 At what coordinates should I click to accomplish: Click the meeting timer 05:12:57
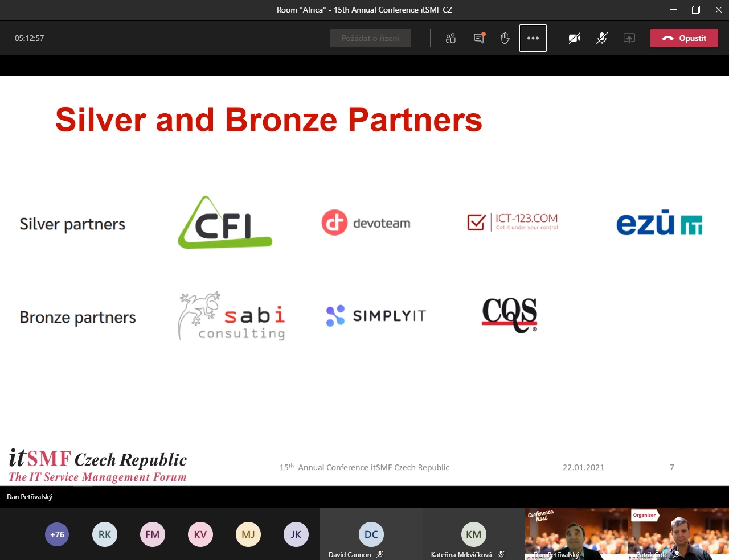30,38
